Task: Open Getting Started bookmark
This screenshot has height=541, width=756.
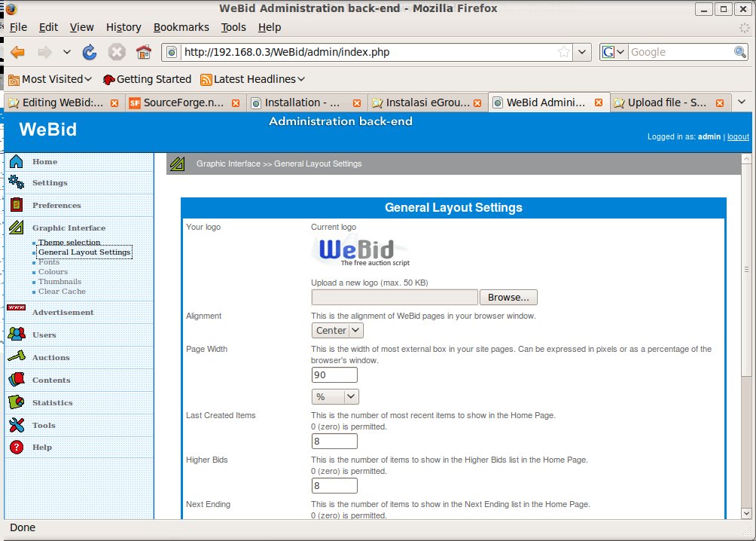Action: pos(147,79)
